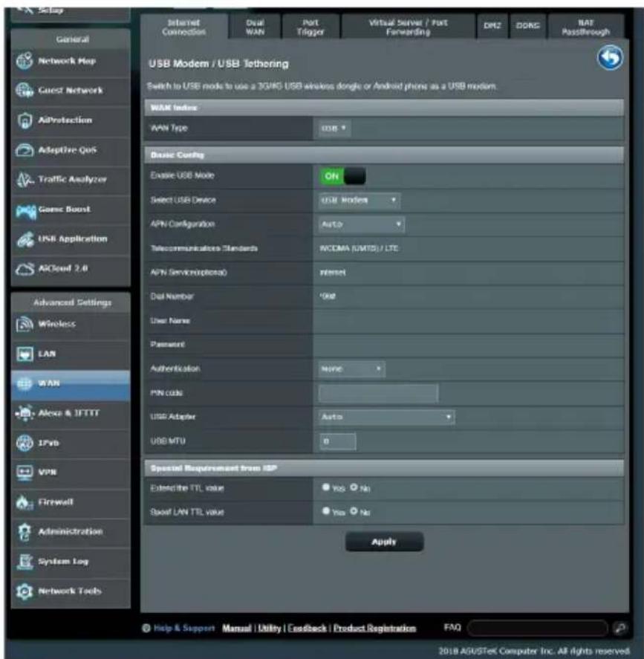
Task: Open the DDNS tab
Action: coord(527,26)
